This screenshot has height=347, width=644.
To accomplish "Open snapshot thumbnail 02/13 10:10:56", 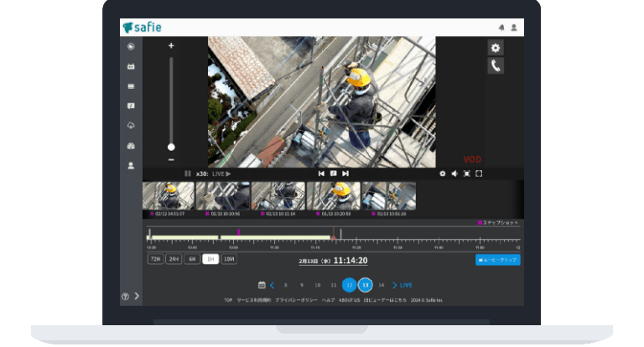I will pos(222,196).
